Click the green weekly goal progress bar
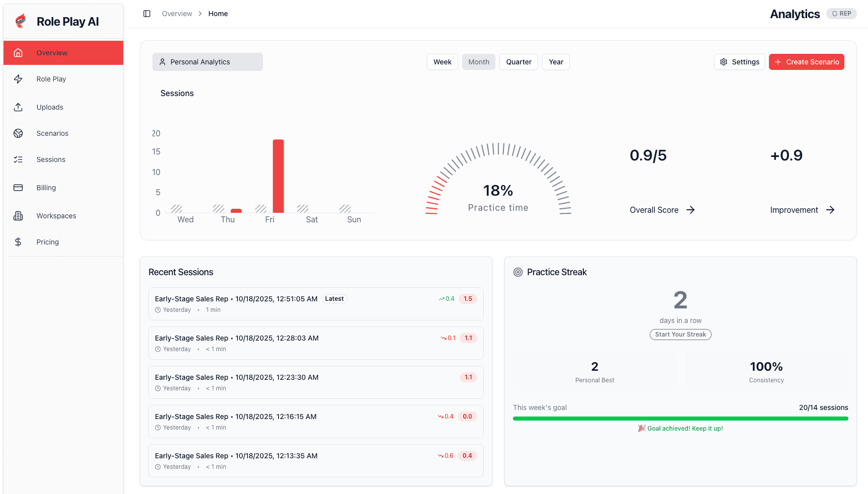This screenshot has width=868, height=494. click(x=680, y=418)
